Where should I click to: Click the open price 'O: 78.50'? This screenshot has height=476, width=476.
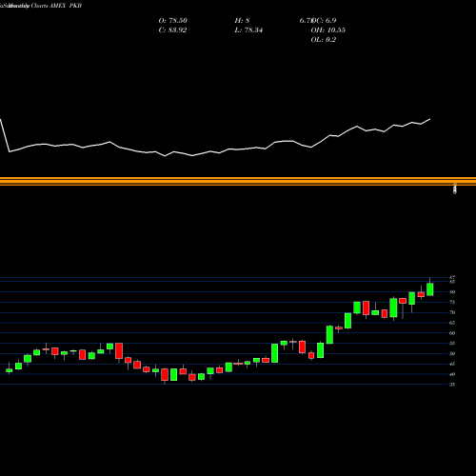pos(172,21)
